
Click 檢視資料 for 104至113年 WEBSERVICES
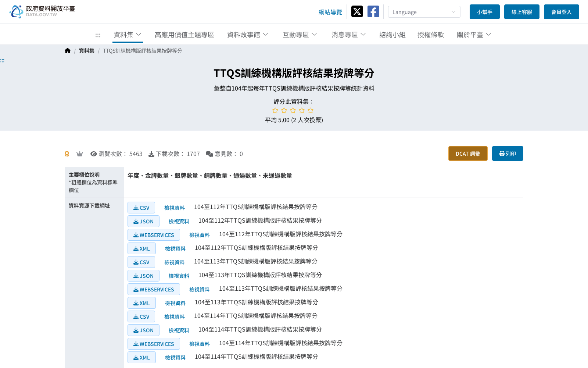[x=200, y=290]
